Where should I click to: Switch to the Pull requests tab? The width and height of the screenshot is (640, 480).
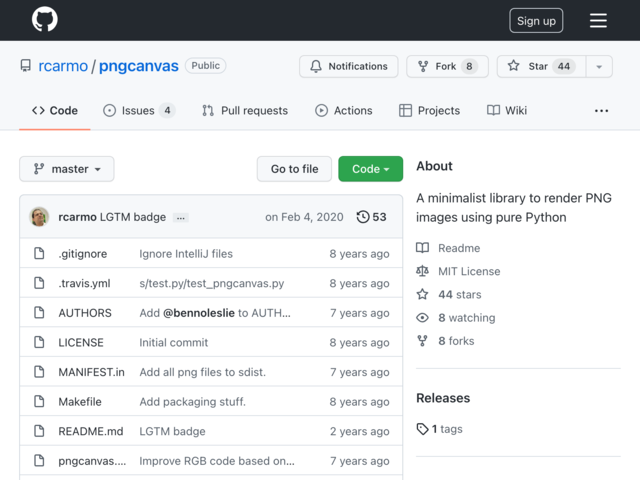(245, 111)
